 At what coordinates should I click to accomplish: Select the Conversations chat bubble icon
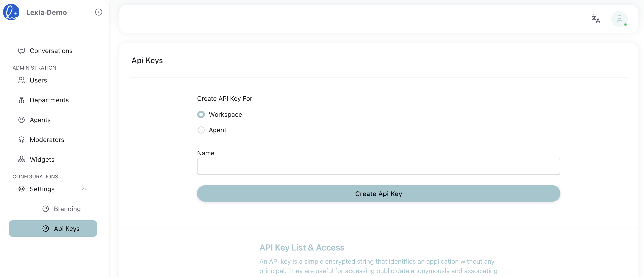coord(22,50)
